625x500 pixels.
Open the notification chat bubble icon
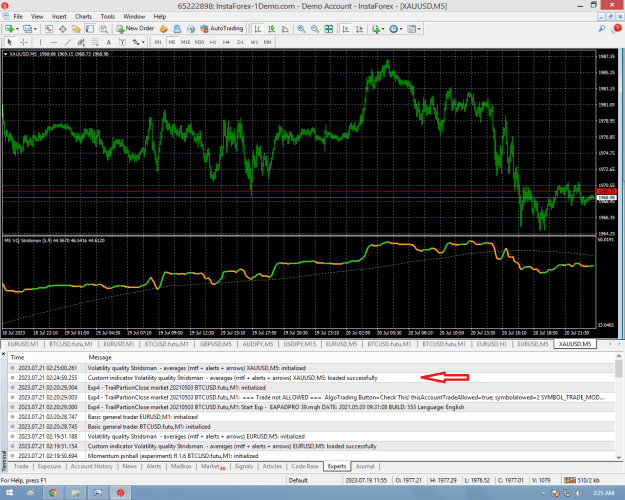point(616,29)
